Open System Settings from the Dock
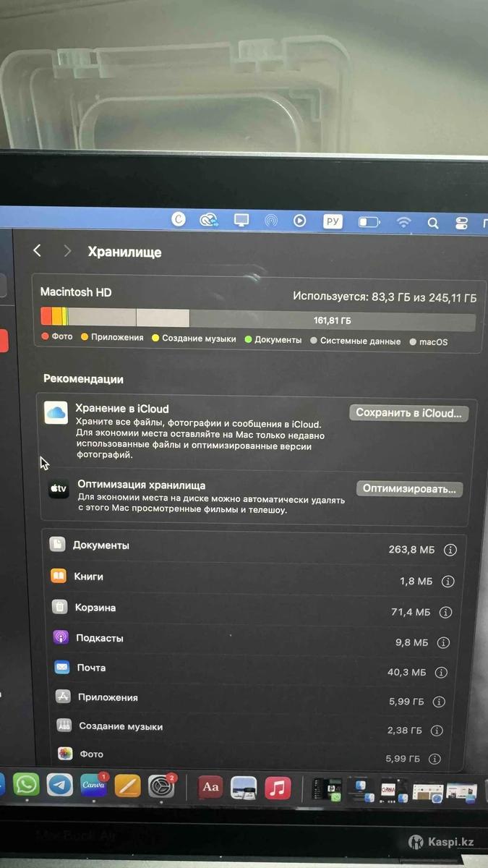Screen dimensions: 488x868 160,787
